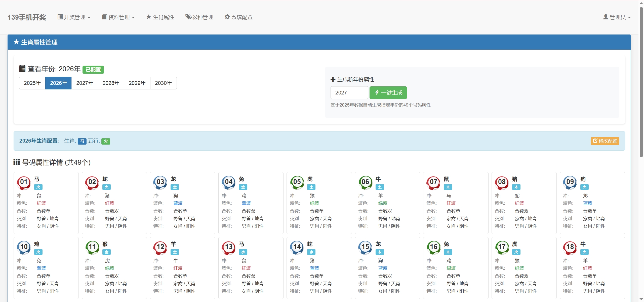
Task: Select the 2030年 year option
Action: click(163, 83)
